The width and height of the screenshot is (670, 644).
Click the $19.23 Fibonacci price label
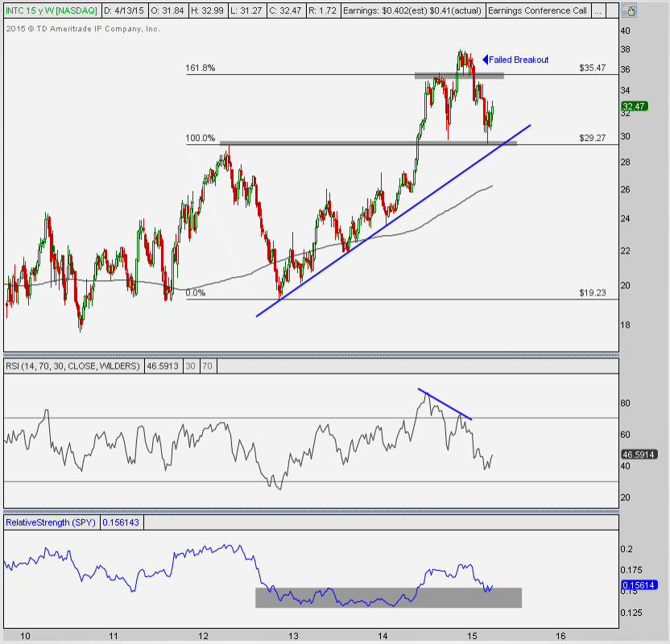592,294
